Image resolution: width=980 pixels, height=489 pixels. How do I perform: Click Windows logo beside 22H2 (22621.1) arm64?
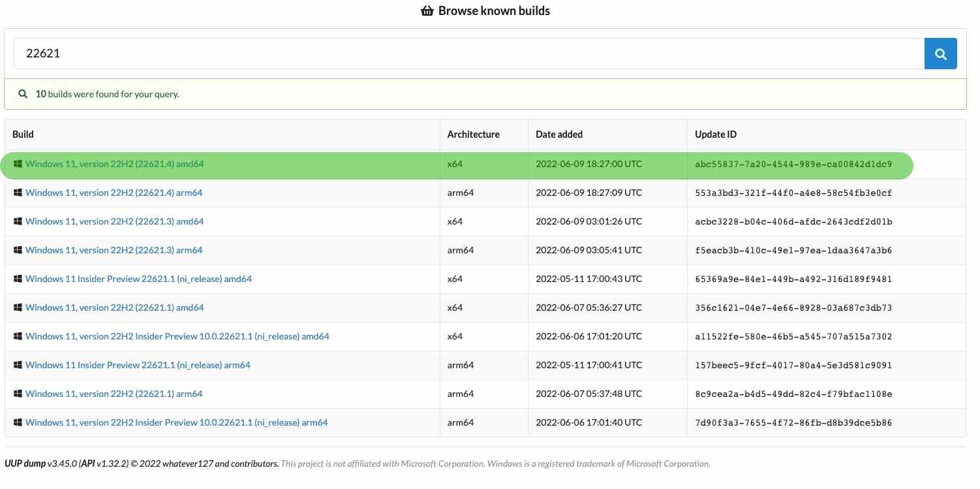click(18, 394)
